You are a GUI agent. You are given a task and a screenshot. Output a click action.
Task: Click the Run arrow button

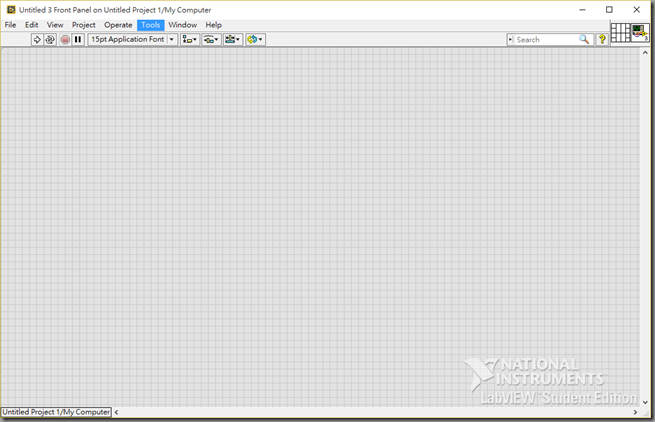point(37,40)
